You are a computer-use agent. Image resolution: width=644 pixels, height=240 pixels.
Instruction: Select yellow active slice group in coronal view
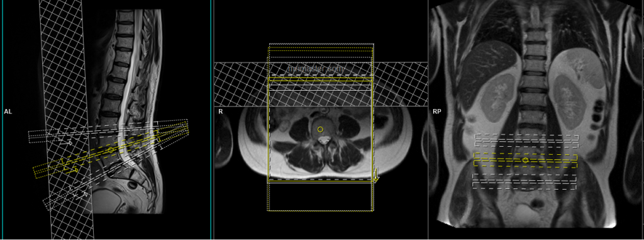point(525,160)
